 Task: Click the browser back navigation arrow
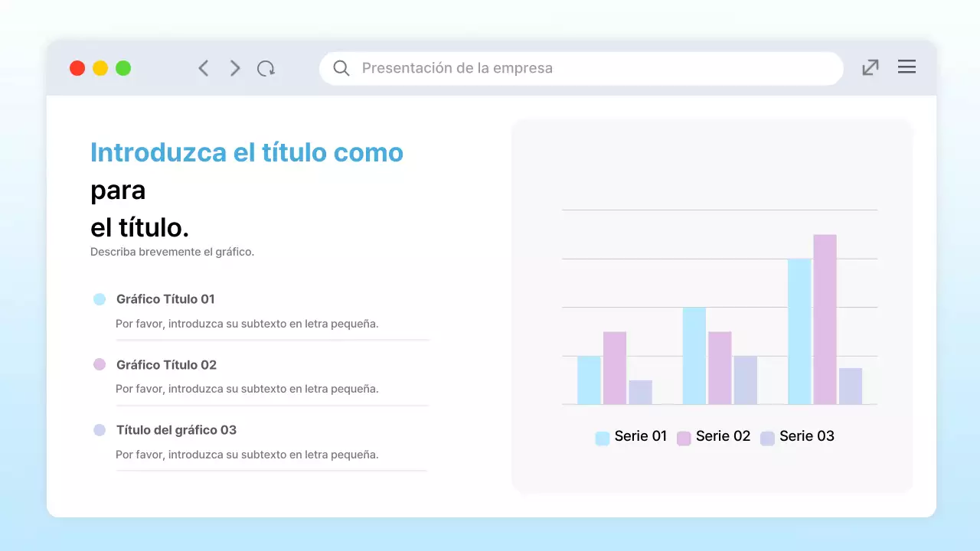pyautogui.click(x=204, y=68)
